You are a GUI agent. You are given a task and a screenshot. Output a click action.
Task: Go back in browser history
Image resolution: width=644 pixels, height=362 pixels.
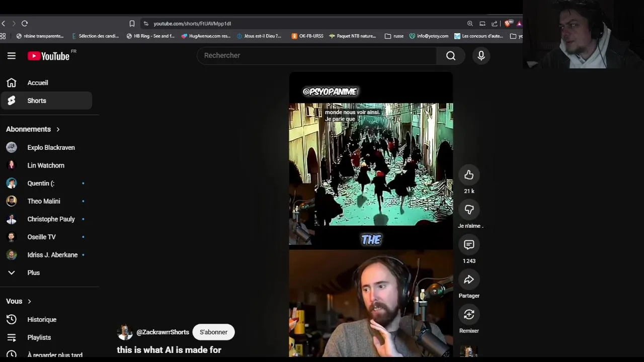[x=4, y=24]
